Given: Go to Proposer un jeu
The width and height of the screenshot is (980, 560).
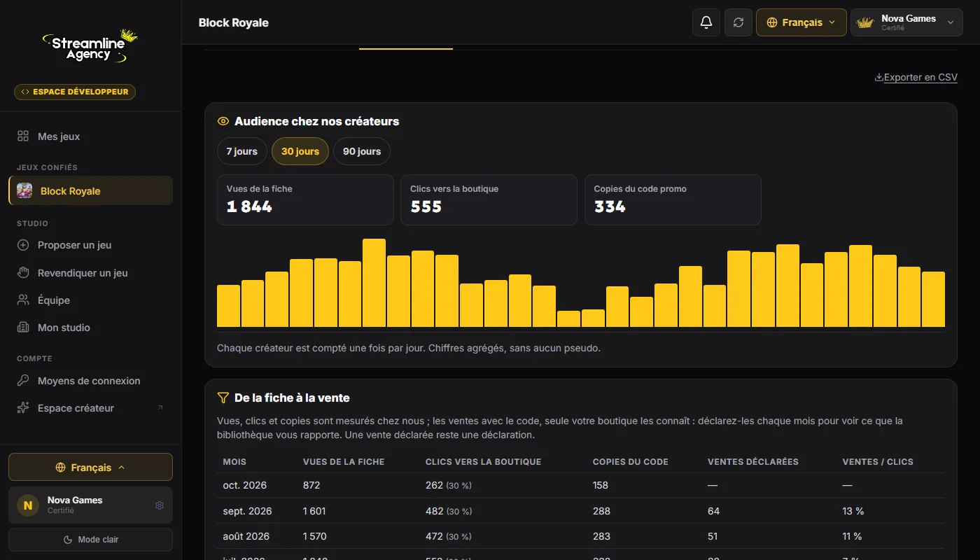Looking at the screenshot, I should coord(90,245).
